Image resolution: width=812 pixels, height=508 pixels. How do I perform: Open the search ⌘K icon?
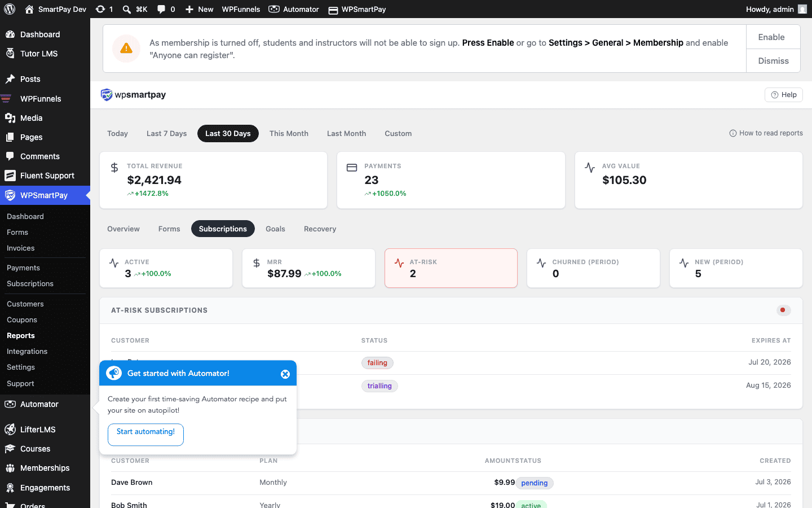[127, 9]
